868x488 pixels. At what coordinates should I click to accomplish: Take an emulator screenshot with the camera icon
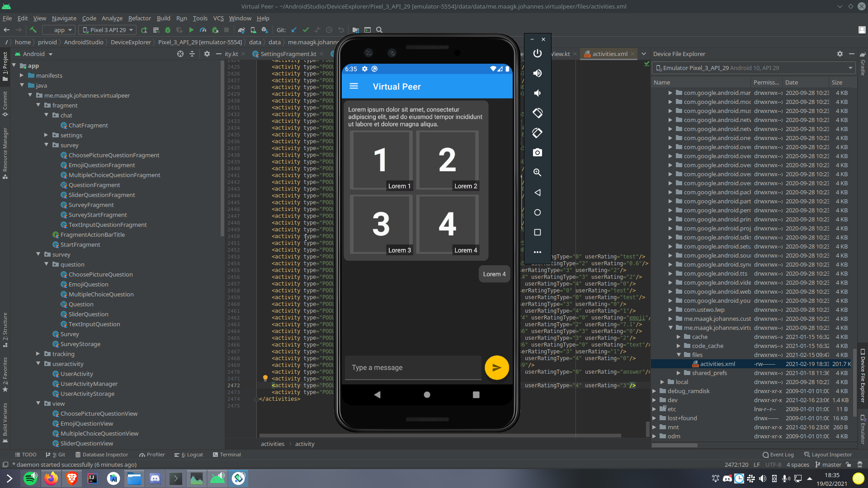coord(537,153)
